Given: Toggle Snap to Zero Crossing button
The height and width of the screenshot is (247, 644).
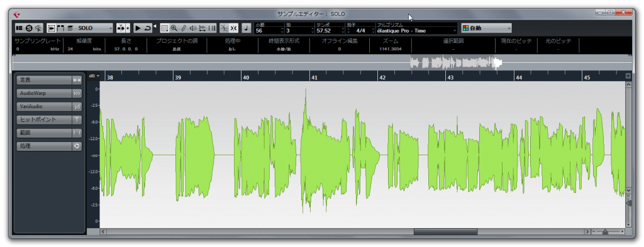Looking at the screenshot, I should tap(225, 28).
